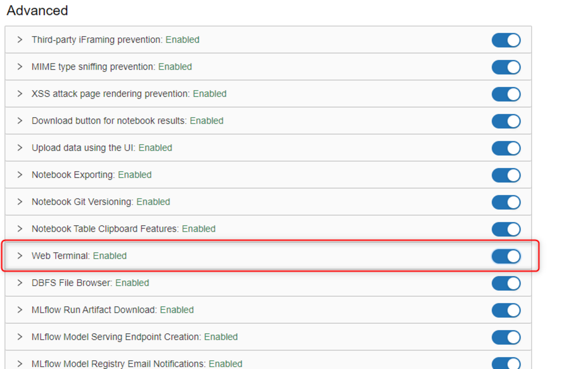
Task: Turn off the Web Terminal toggle
Action: pyautogui.click(x=506, y=256)
